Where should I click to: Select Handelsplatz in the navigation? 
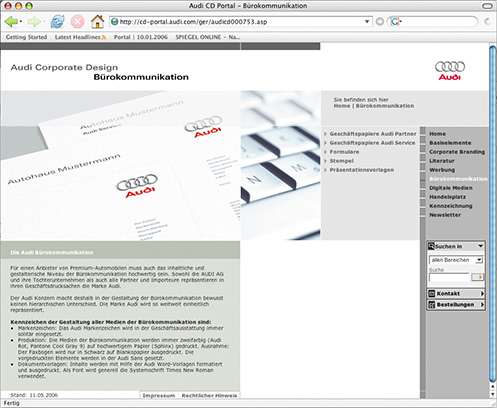point(447,197)
